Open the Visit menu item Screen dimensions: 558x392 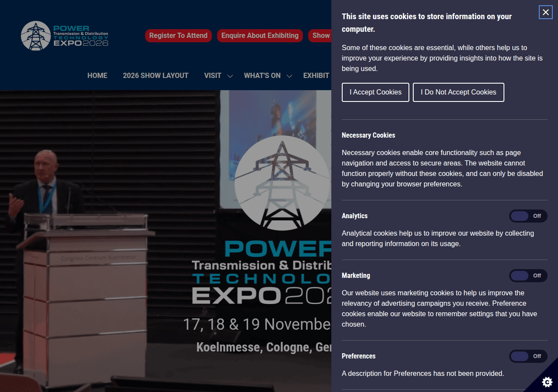pos(213,75)
